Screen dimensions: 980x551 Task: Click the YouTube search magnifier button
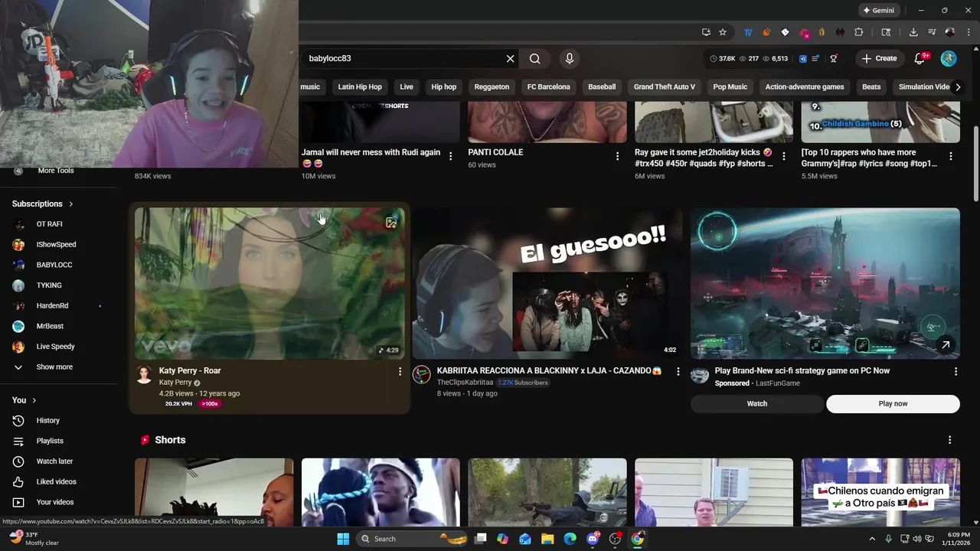535,58
